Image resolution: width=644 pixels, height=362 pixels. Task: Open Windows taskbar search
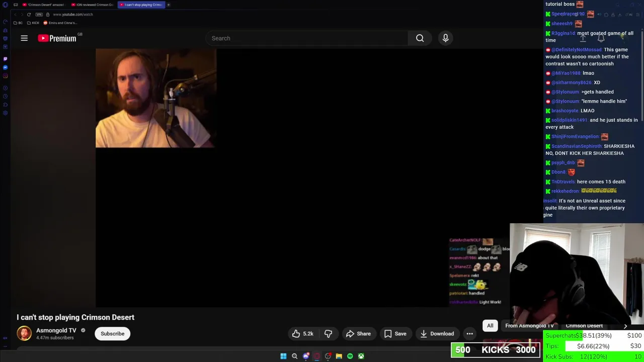pyautogui.click(x=295, y=356)
